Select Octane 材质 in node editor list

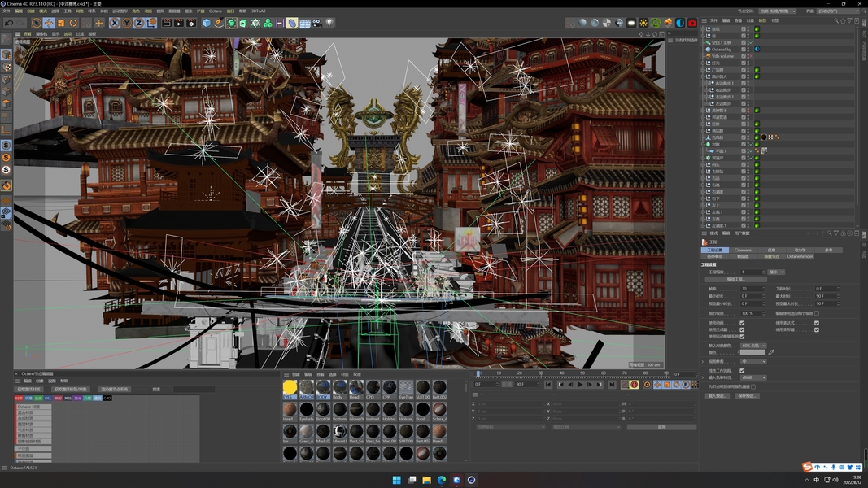pos(33,407)
